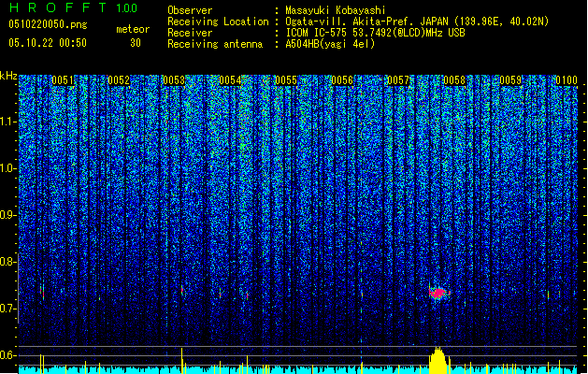Click the 0055 time marker
The height and width of the screenshot is (374, 588).
[x=286, y=80]
